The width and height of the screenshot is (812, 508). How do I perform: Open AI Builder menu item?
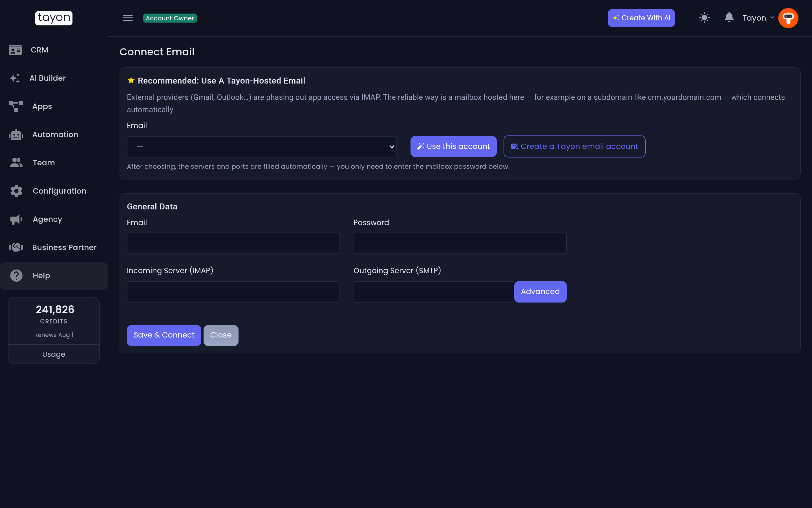[x=54, y=78]
